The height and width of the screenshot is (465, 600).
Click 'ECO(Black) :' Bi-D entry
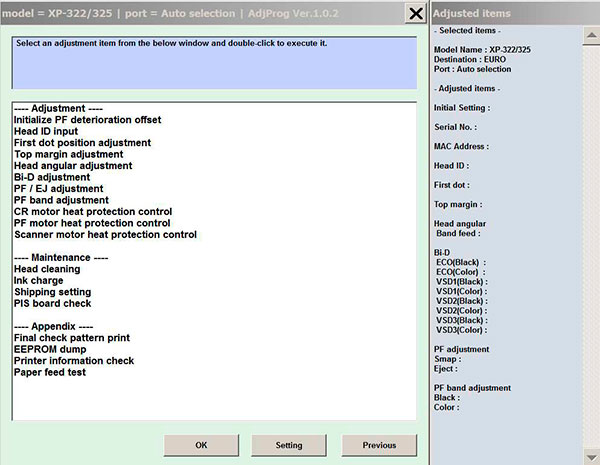click(x=461, y=263)
